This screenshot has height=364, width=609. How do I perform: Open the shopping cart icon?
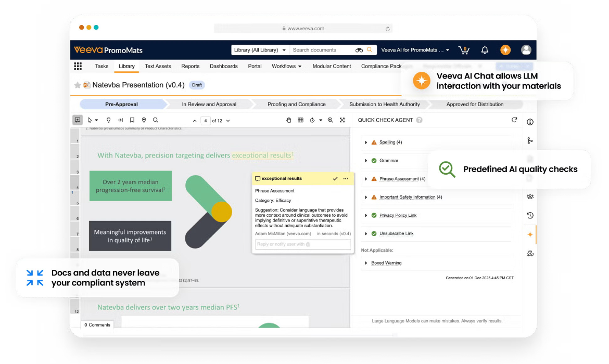click(463, 50)
